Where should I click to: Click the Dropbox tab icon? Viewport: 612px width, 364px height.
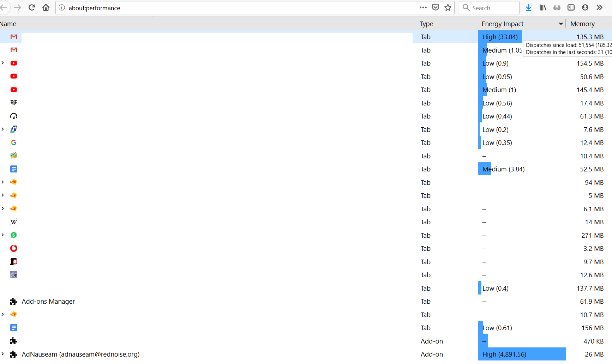[x=14, y=103]
